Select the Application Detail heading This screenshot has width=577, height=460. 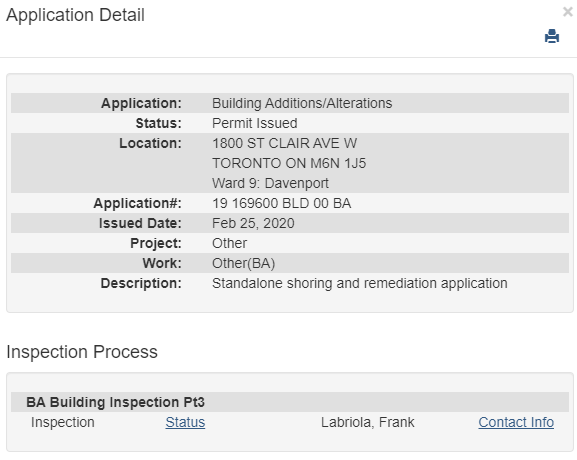point(75,15)
